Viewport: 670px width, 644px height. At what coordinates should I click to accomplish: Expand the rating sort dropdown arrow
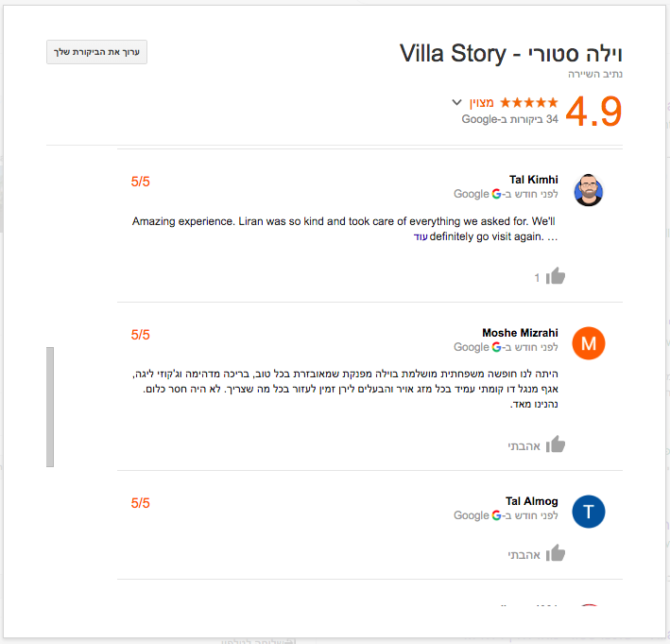pyautogui.click(x=457, y=102)
